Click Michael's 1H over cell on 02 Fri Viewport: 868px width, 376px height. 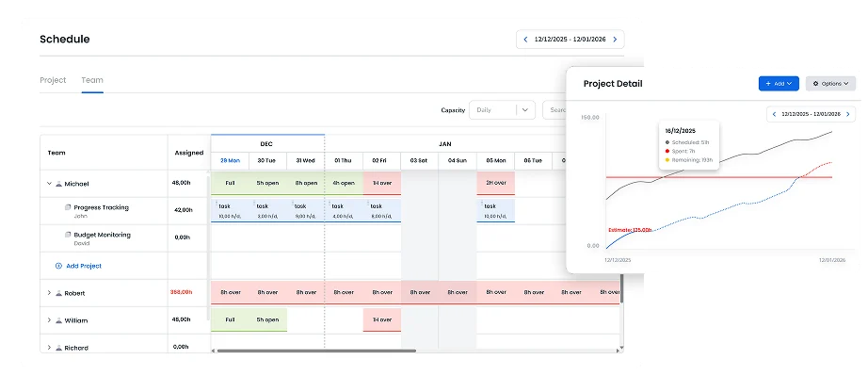[382, 183]
